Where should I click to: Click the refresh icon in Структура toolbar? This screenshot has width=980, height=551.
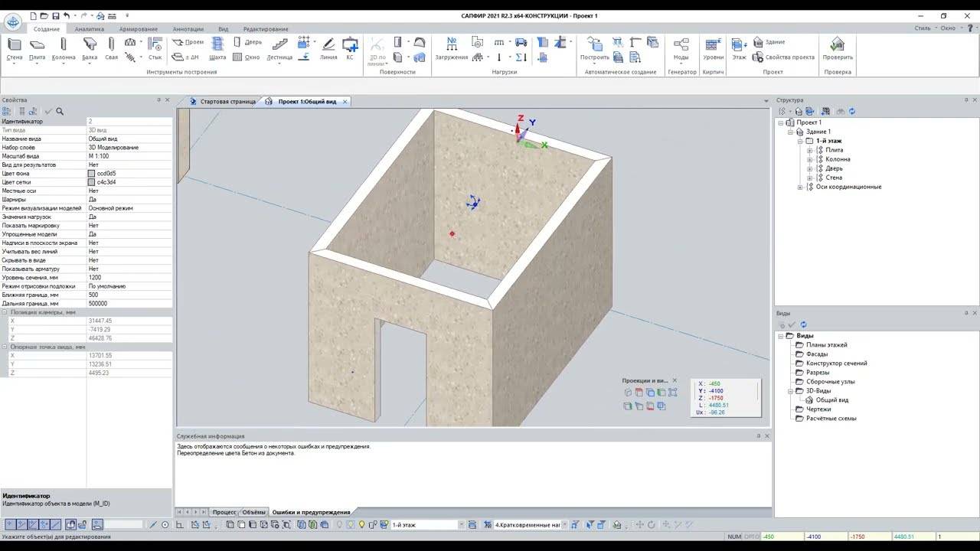[x=851, y=111]
